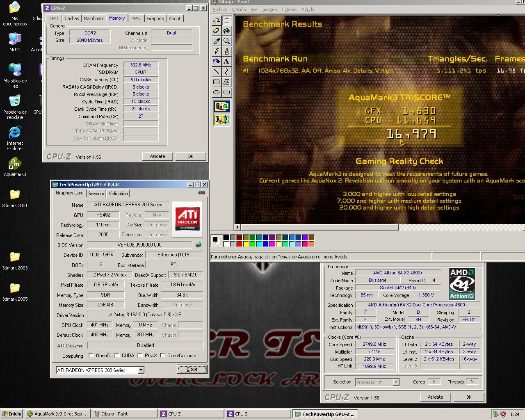Click the system tray security shield icon
Viewport: 525px width, 420px height.
pos(503,414)
